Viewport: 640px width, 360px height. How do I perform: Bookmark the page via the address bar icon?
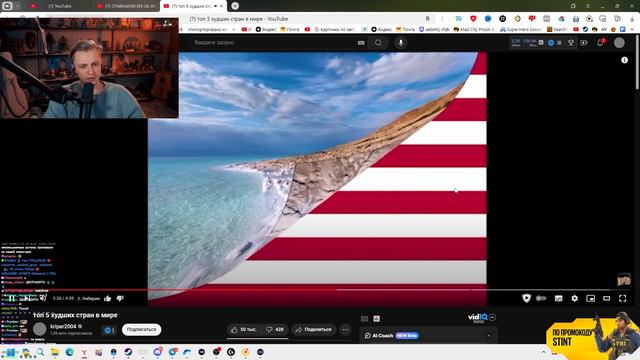[427, 19]
